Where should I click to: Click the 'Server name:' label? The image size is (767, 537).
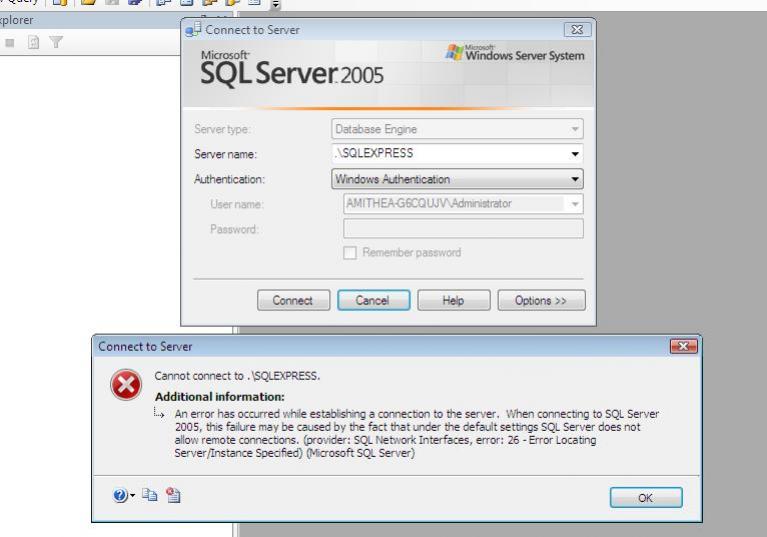(225, 154)
